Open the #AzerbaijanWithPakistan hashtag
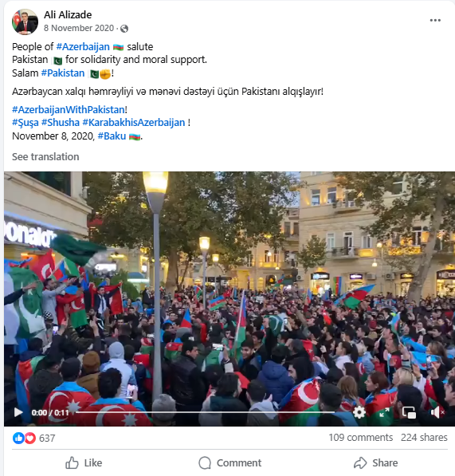This screenshot has width=455, height=476. pos(69,109)
